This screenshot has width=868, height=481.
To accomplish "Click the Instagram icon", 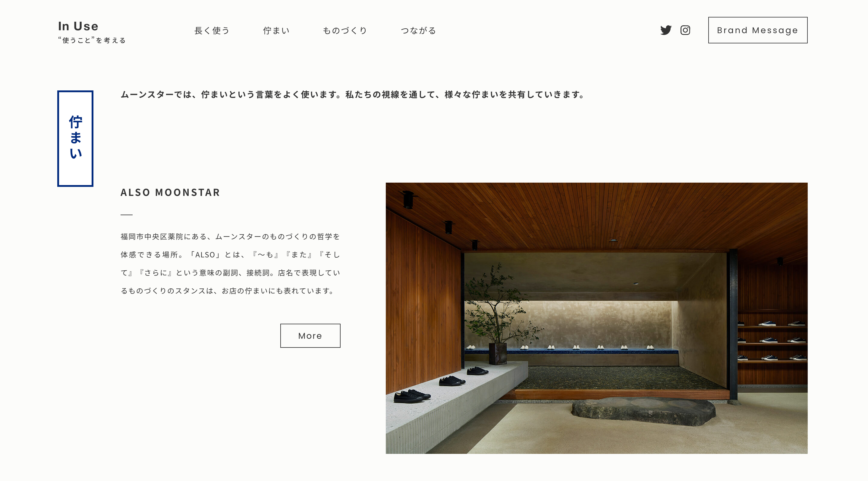I will pyautogui.click(x=686, y=30).
